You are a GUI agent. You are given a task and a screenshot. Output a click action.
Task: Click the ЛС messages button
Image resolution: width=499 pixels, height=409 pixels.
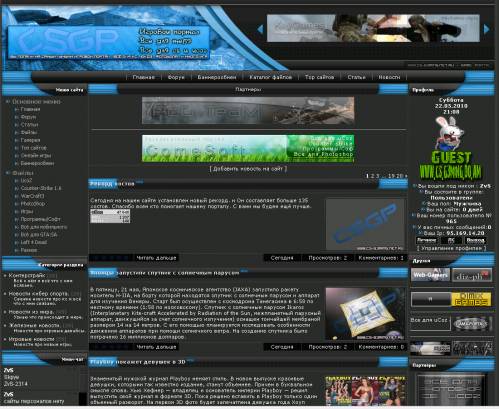pos(451,240)
